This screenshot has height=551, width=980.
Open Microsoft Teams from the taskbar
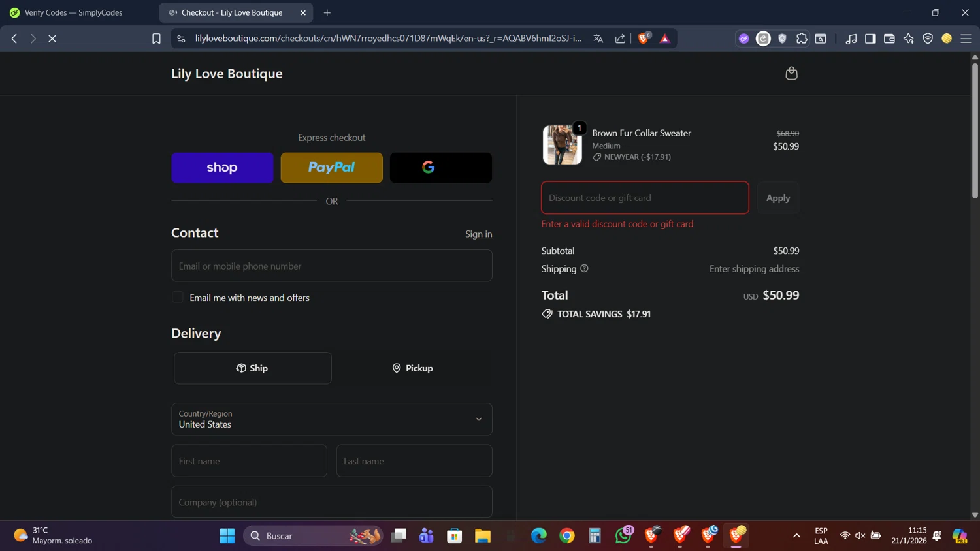[427, 536]
